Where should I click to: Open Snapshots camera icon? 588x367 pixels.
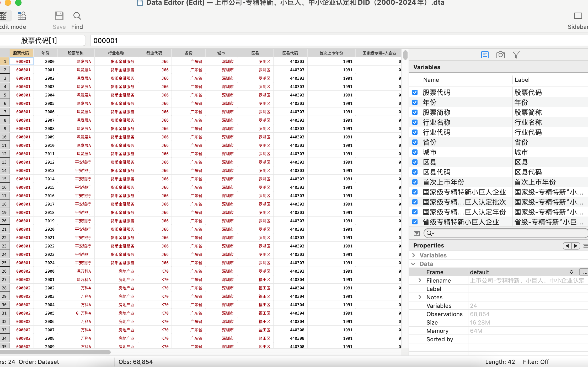click(x=500, y=55)
